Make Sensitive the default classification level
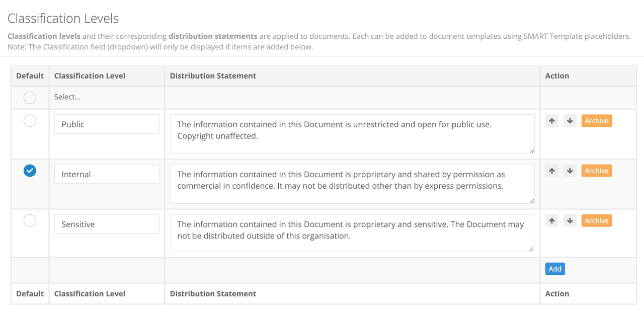Image resolution: width=644 pixels, height=309 pixels. pos(30,220)
